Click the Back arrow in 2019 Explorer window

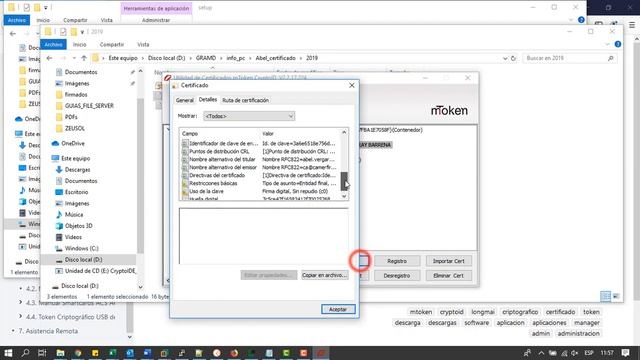[49, 58]
